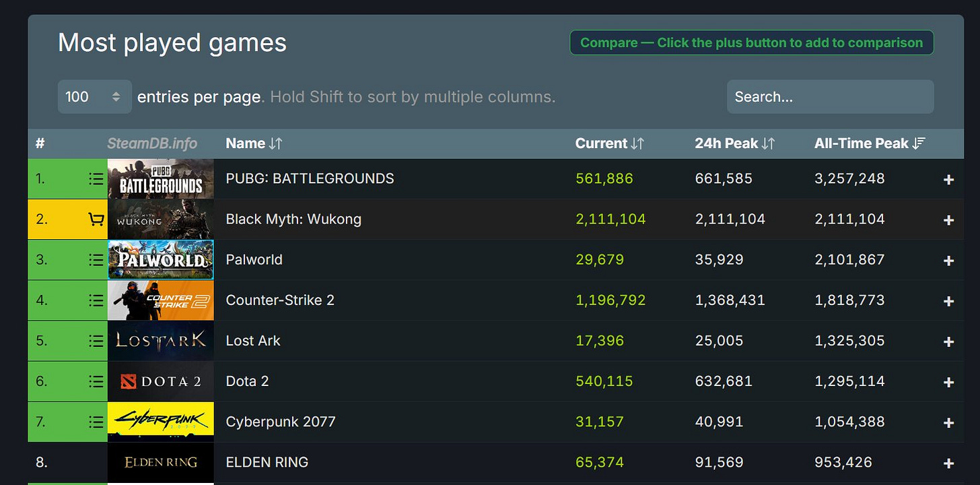Open the Black Myth: Wukong game page

point(292,219)
